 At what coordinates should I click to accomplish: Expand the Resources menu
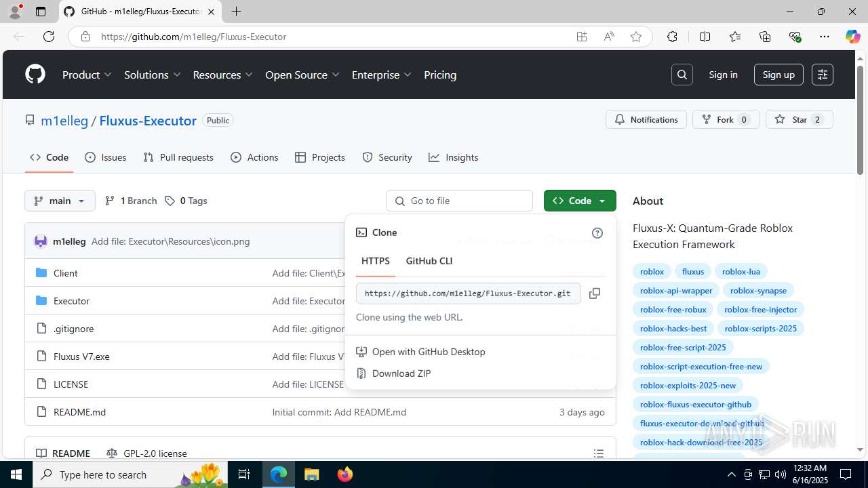(x=222, y=75)
